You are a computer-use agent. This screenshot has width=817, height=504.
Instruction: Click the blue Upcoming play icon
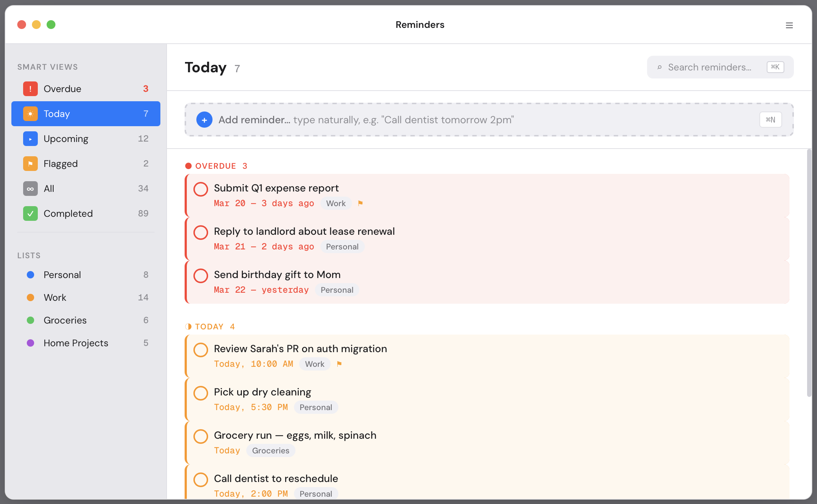[x=30, y=139]
